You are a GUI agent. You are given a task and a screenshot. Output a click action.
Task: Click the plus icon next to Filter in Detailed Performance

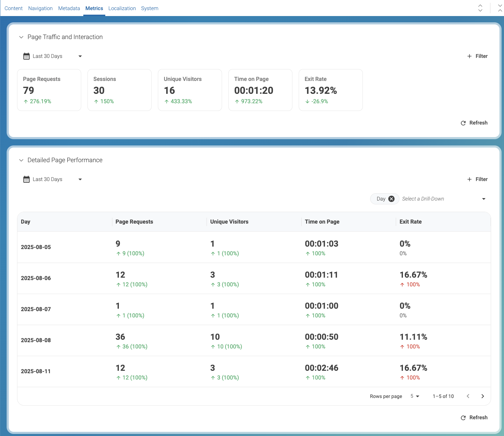469,179
